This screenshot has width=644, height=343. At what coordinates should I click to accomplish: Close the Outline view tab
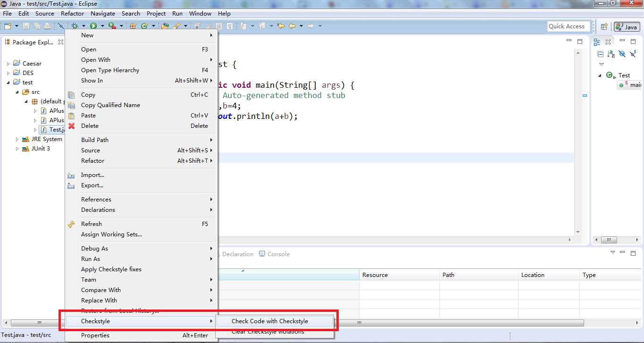[x=608, y=42]
